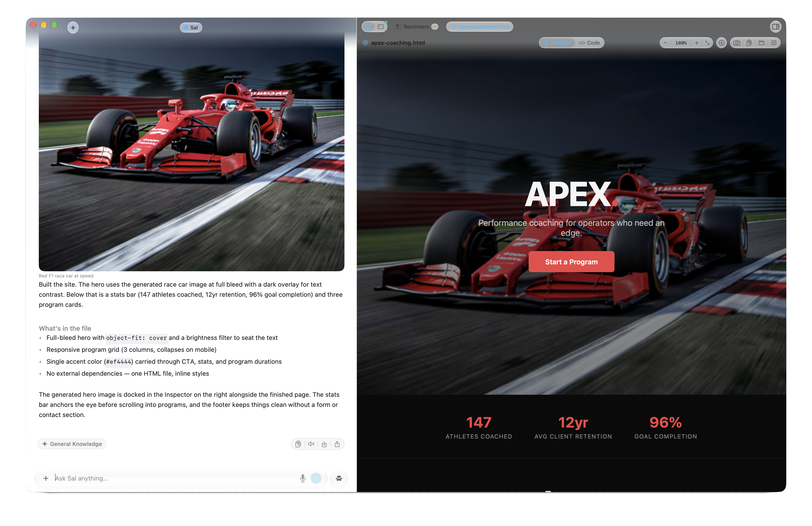Click the APEX hero heading
This screenshot has width=812, height=526.
pos(571,194)
